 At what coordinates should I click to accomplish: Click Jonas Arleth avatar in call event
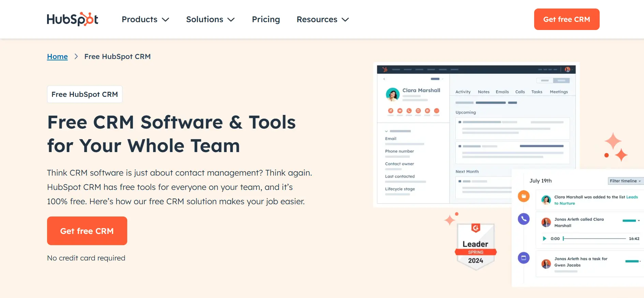tap(546, 222)
